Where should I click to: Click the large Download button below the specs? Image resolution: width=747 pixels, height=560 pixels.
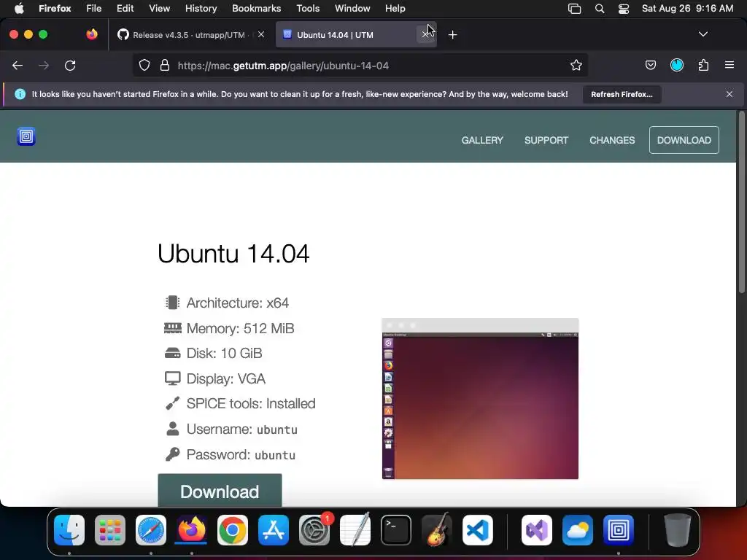click(220, 491)
